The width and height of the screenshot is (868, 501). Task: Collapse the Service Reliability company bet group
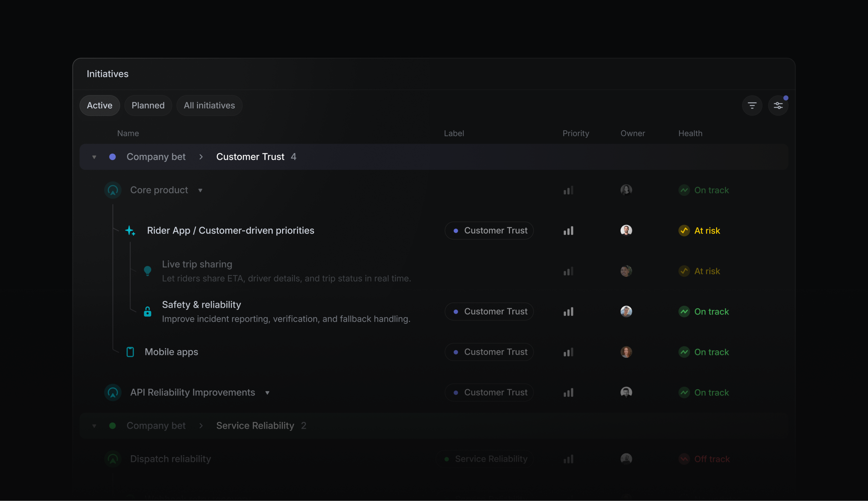click(94, 426)
